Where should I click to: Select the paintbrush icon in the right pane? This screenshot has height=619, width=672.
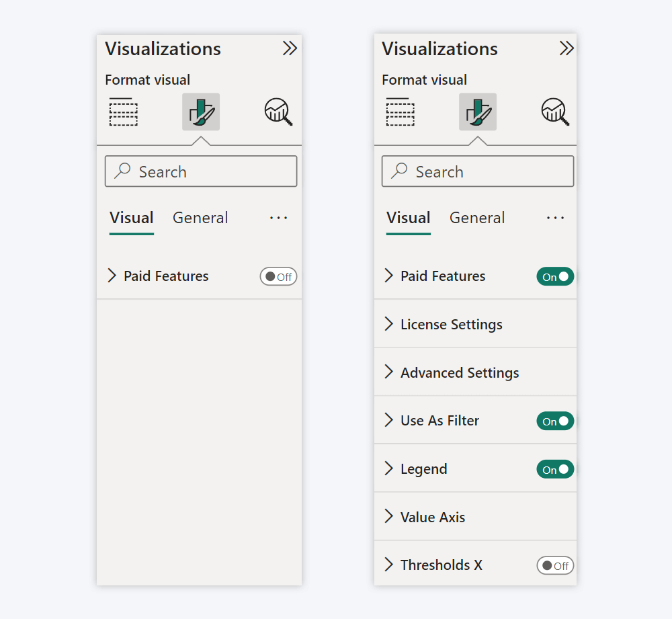477,112
